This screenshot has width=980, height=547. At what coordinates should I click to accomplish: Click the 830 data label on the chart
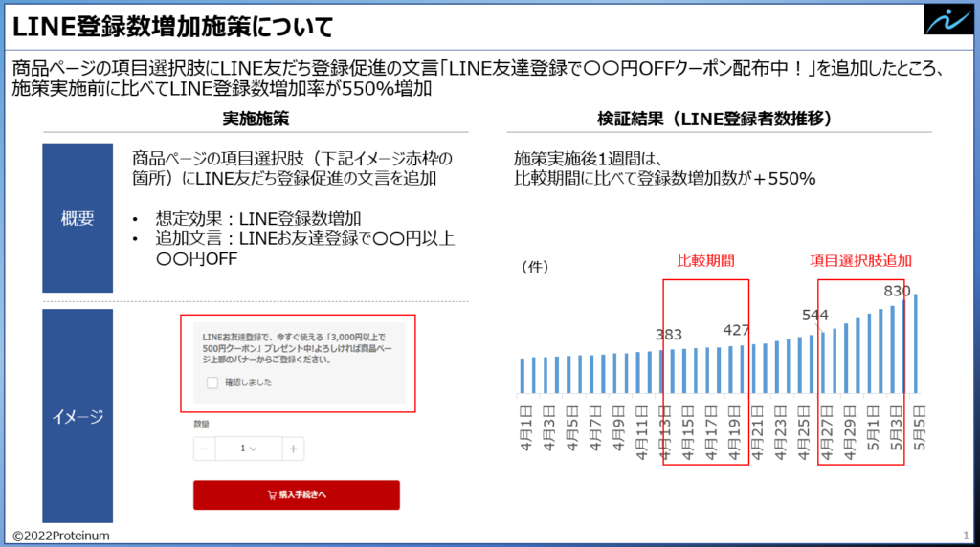pyautogui.click(x=897, y=291)
